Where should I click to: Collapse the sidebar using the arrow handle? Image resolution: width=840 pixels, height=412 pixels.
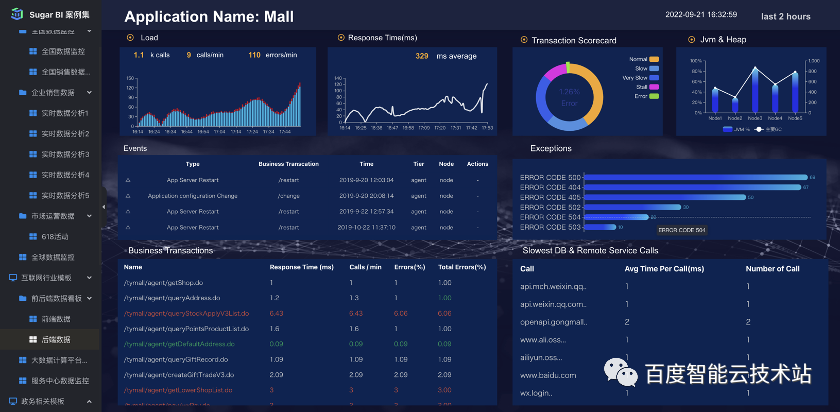pyautogui.click(x=103, y=207)
